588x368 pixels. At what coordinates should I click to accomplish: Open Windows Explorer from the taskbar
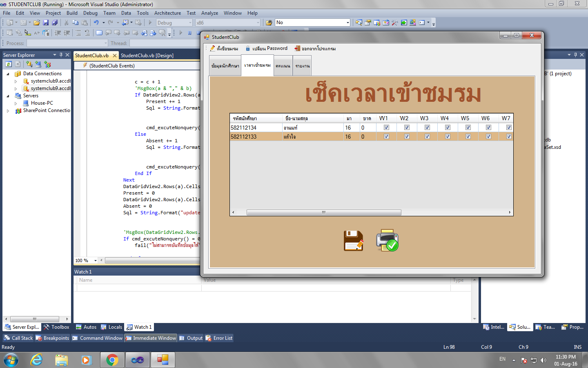62,360
